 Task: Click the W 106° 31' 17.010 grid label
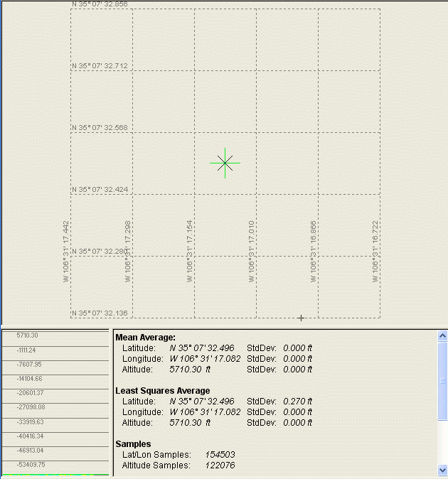tap(252, 251)
